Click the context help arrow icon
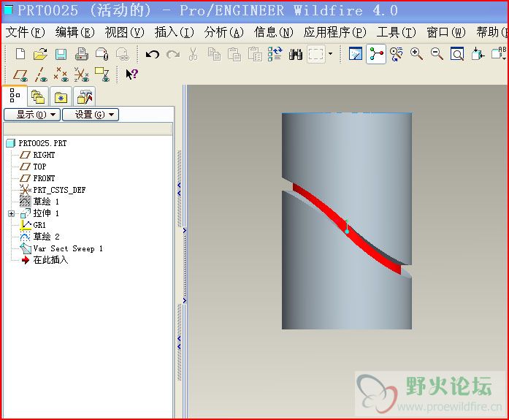509x420 pixels. tap(131, 75)
